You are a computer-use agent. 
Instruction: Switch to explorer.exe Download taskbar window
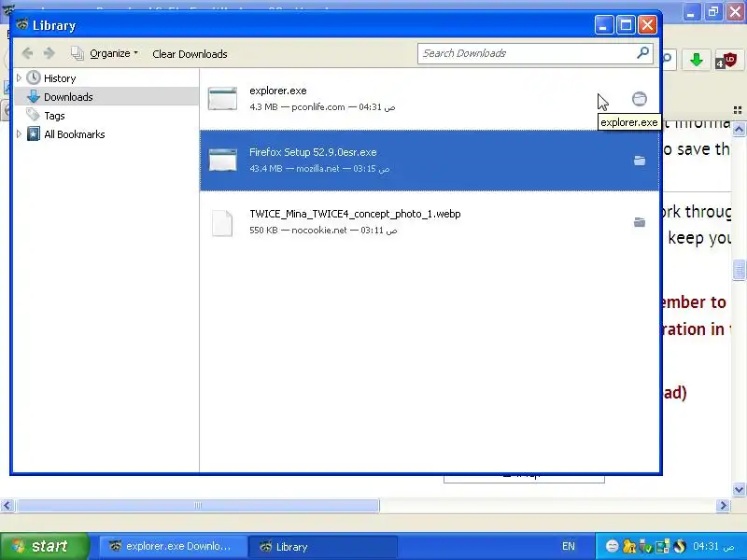point(173,546)
